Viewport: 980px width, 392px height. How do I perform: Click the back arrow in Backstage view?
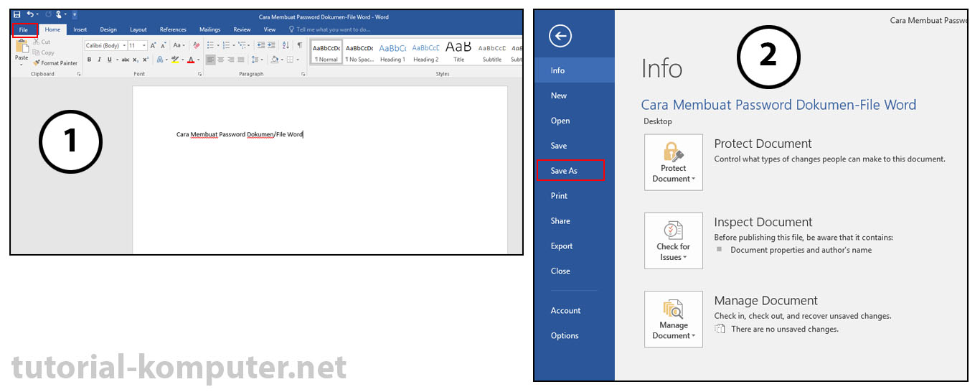pos(560,36)
